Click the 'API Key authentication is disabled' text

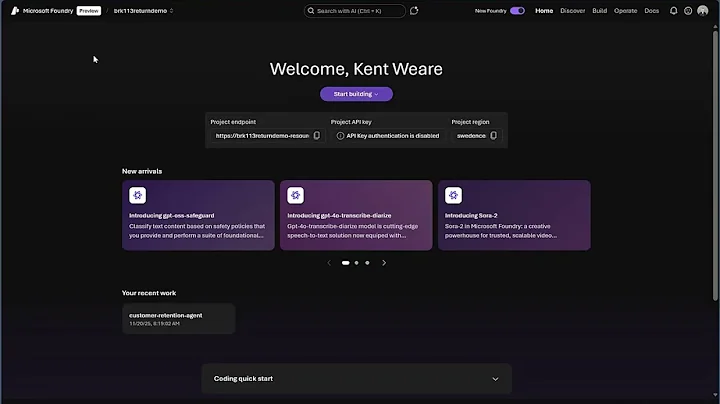[393, 136]
